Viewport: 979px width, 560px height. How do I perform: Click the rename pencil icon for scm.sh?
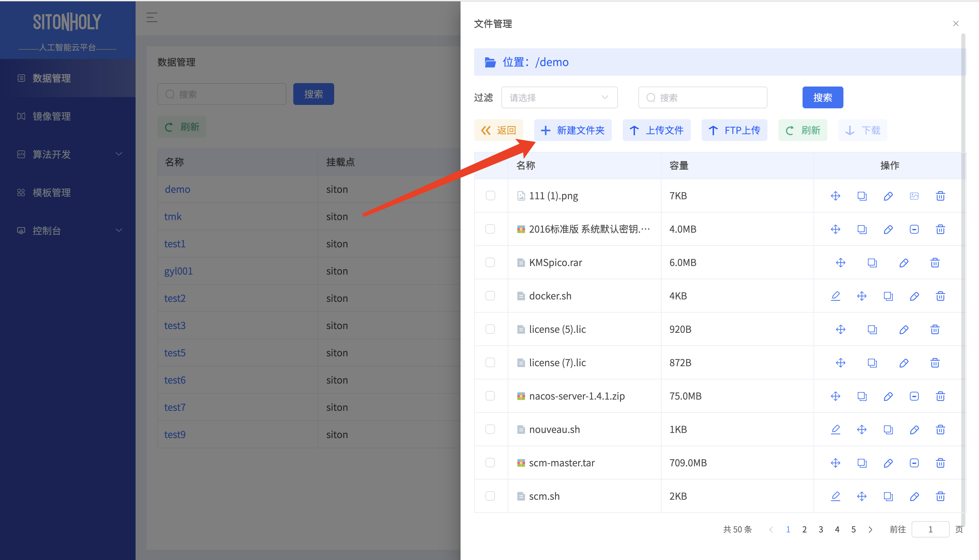pyautogui.click(x=914, y=496)
